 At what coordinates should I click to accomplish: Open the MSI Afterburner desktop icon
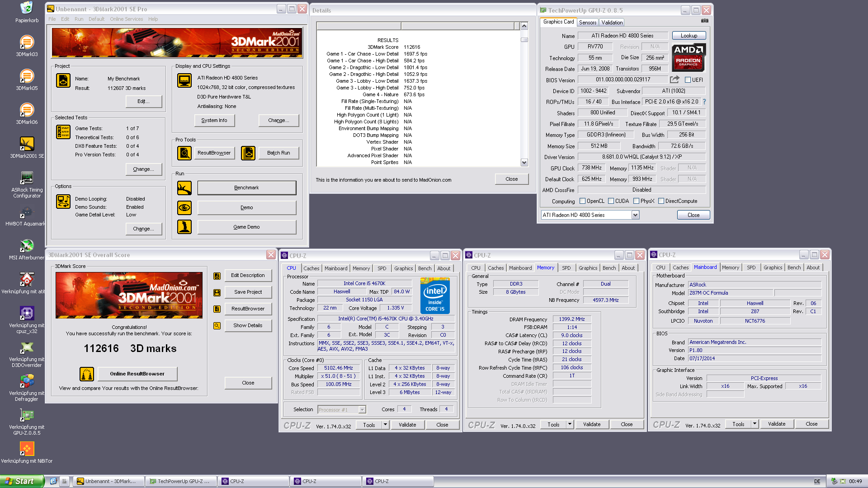(x=27, y=245)
